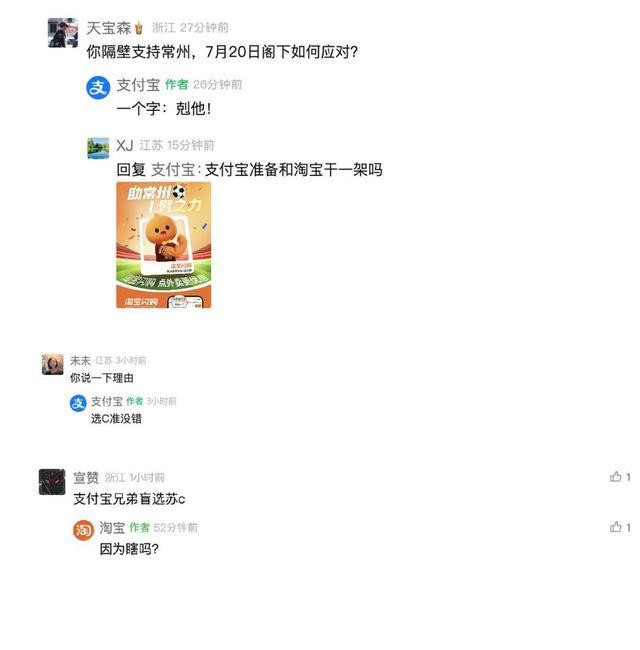Open the 助常州 淘宝闪购 image
Image resolution: width=640 pixels, height=650 pixels.
point(164,245)
